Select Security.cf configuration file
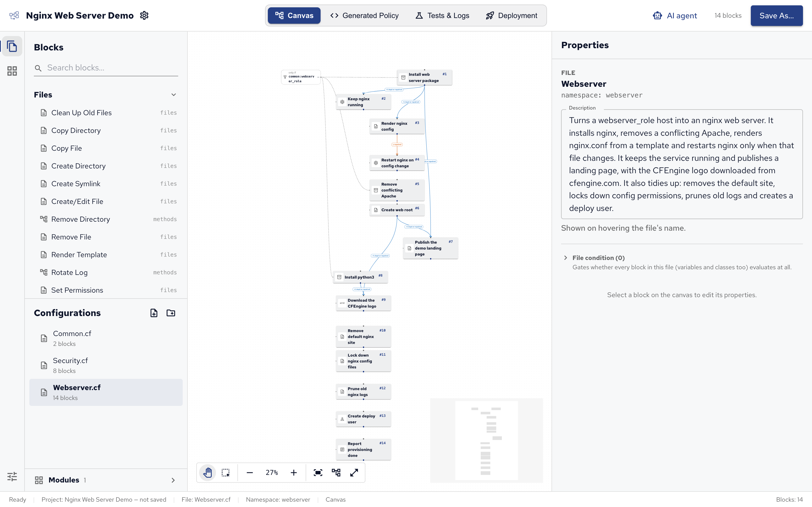Viewport: 812px width, 507px height. pyautogui.click(x=106, y=365)
